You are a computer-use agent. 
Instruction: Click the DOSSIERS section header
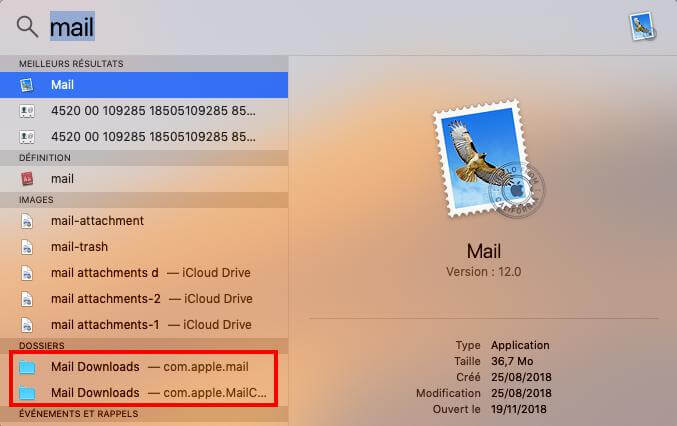(x=41, y=346)
